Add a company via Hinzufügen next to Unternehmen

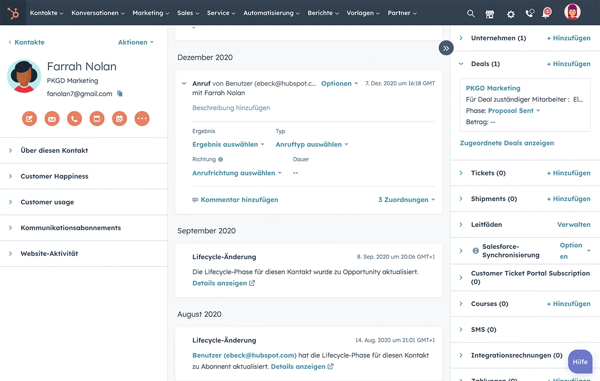coord(568,38)
